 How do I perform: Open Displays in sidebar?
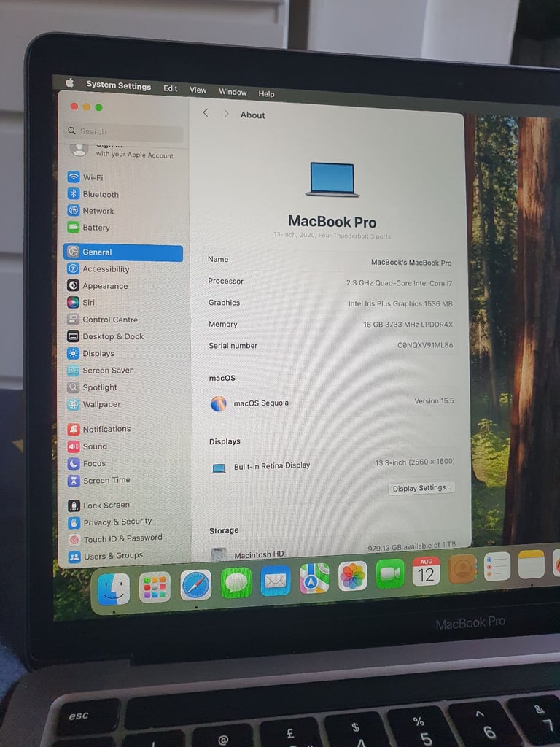(91, 353)
